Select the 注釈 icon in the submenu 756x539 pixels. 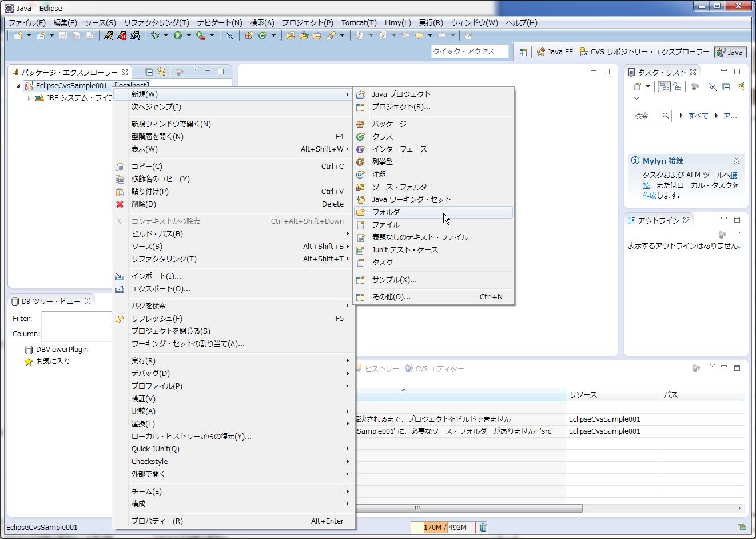click(360, 174)
